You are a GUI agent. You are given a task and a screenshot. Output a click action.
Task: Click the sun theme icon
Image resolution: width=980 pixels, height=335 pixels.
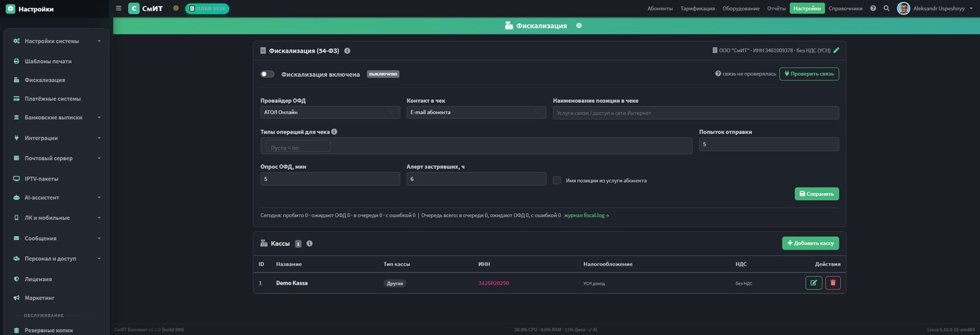click(x=176, y=8)
